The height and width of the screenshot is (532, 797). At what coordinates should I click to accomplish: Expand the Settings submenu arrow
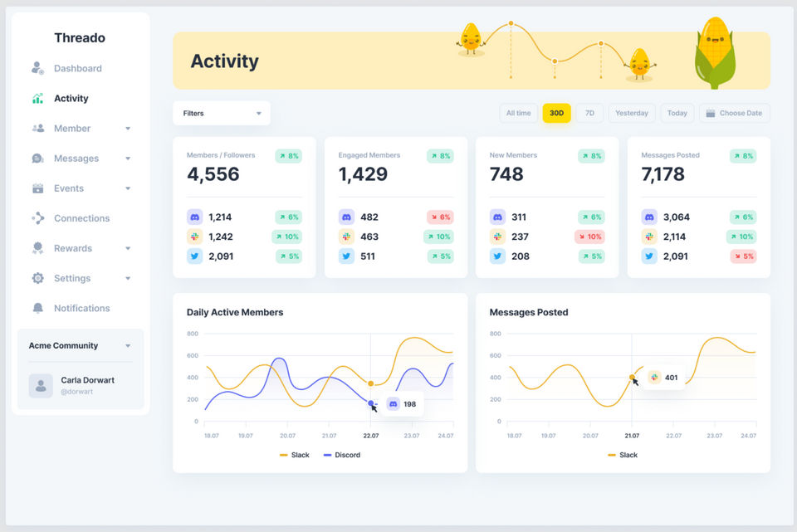[128, 278]
